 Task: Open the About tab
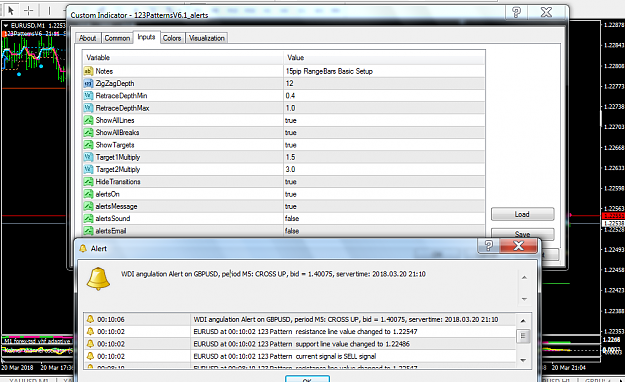(x=88, y=38)
